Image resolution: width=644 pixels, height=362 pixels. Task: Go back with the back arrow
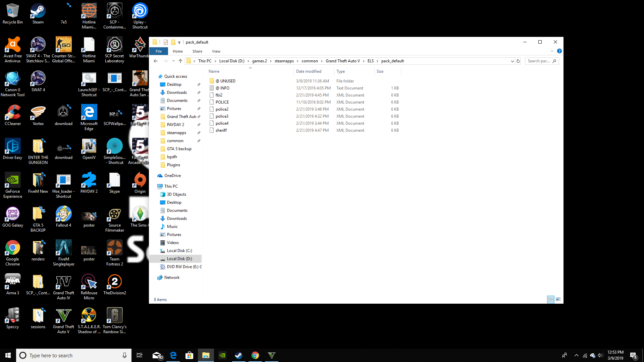pos(156,61)
